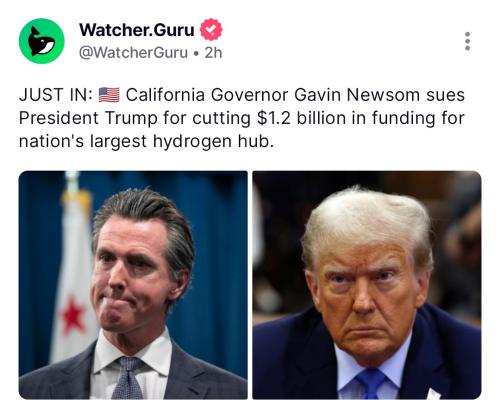Image resolution: width=500 pixels, height=419 pixels.
Task: Click the words "hydrogen hub." in post
Action: click(x=213, y=141)
